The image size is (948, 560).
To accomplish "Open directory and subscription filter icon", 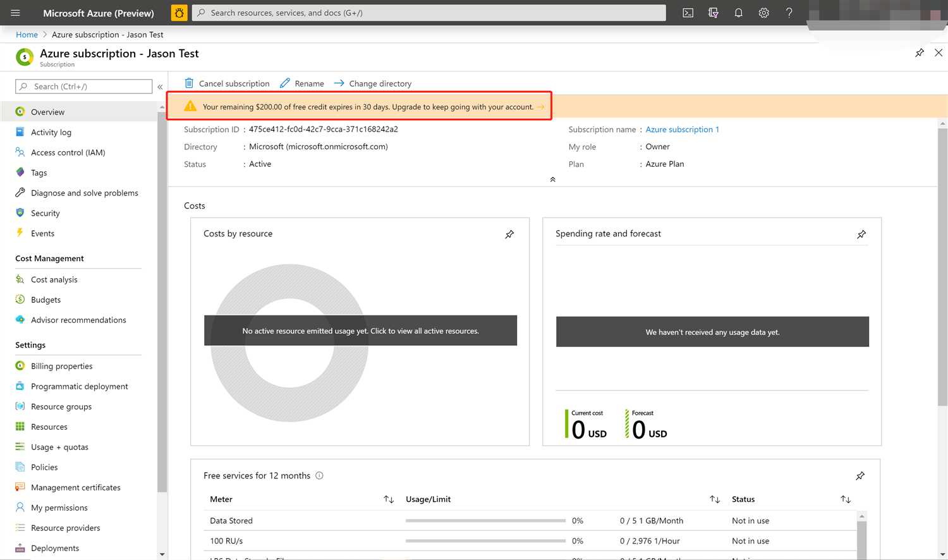I will tap(714, 13).
